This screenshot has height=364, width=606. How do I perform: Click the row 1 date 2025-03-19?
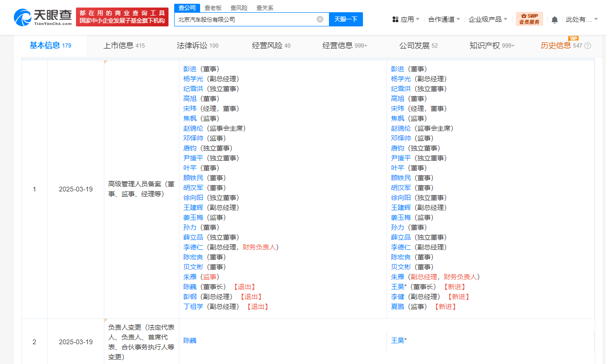click(x=76, y=189)
